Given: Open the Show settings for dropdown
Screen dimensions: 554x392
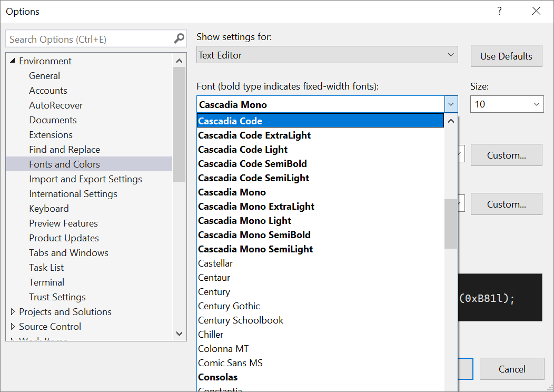Looking at the screenshot, I should (451, 55).
